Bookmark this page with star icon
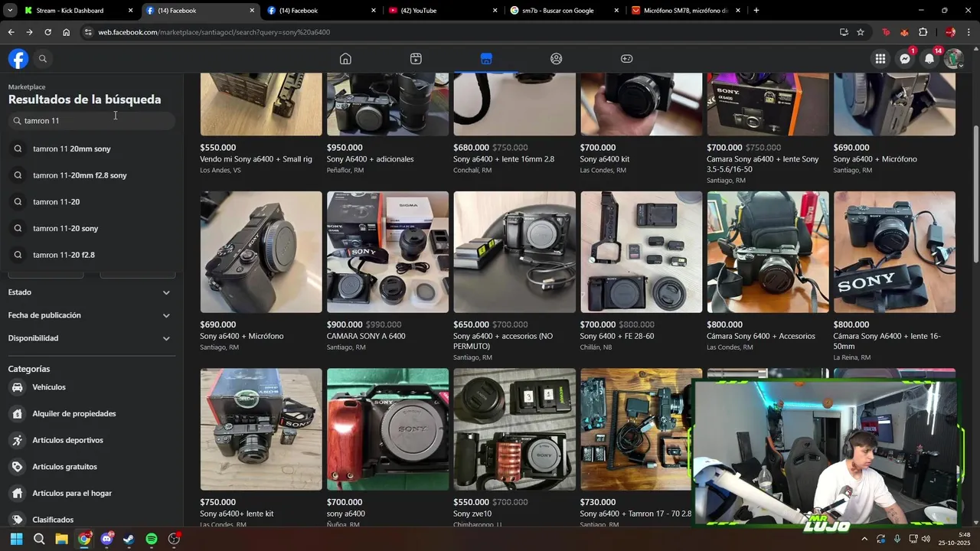The image size is (980, 551). point(861,32)
